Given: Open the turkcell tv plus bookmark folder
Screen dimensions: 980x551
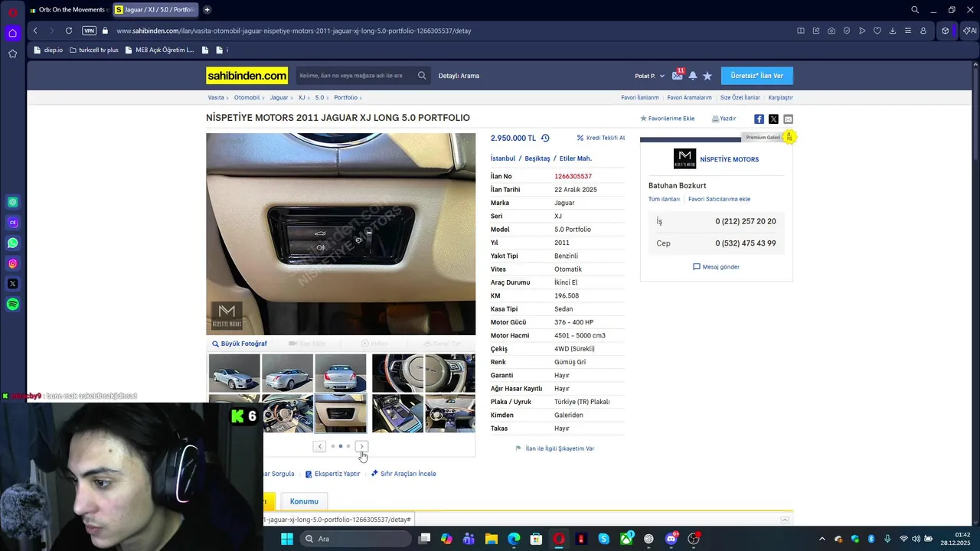Looking at the screenshot, I should click(93, 50).
